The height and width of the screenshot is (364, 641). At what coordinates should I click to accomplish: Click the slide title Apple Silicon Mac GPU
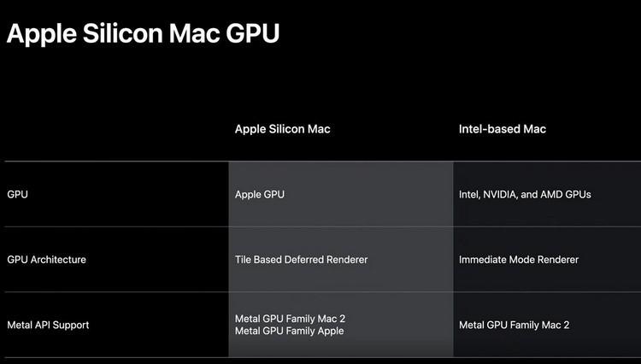click(x=143, y=33)
